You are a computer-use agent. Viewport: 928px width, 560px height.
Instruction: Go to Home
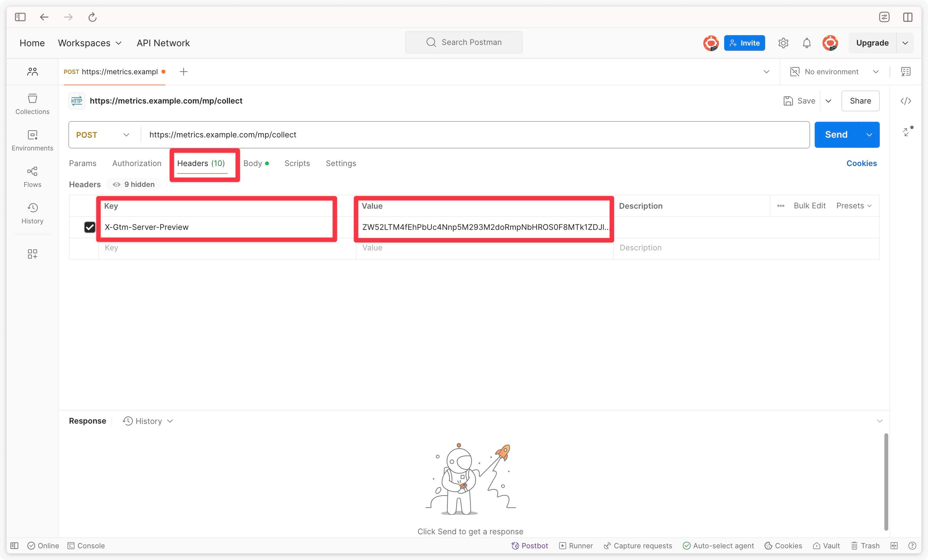click(x=32, y=43)
